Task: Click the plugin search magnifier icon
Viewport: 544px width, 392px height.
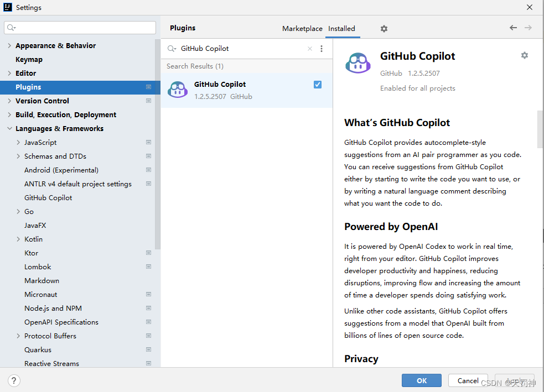Action: pyautogui.click(x=172, y=49)
